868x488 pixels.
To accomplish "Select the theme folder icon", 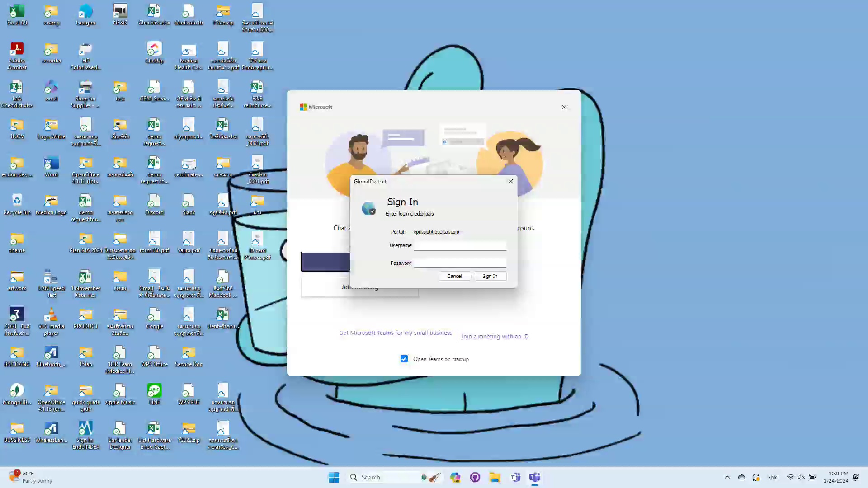I will coord(17,243).
